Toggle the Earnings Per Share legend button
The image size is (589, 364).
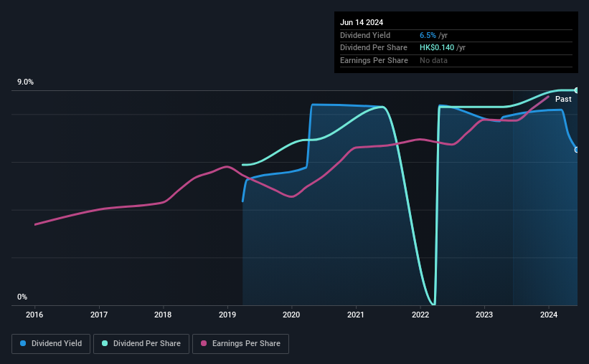click(241, 344)
